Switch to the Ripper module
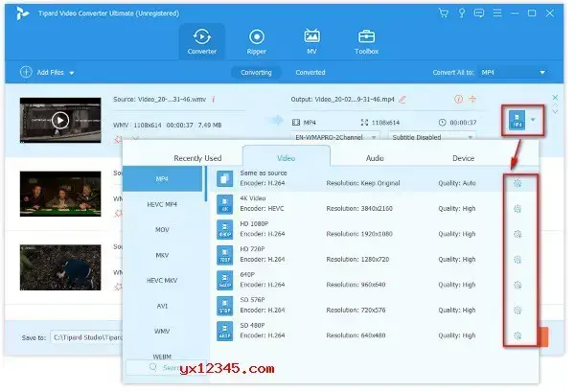 pyautogui.click(x=256, y=42)
